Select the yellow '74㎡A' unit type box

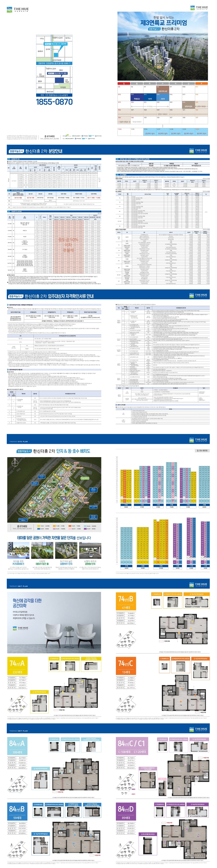(x=17, y=666)
